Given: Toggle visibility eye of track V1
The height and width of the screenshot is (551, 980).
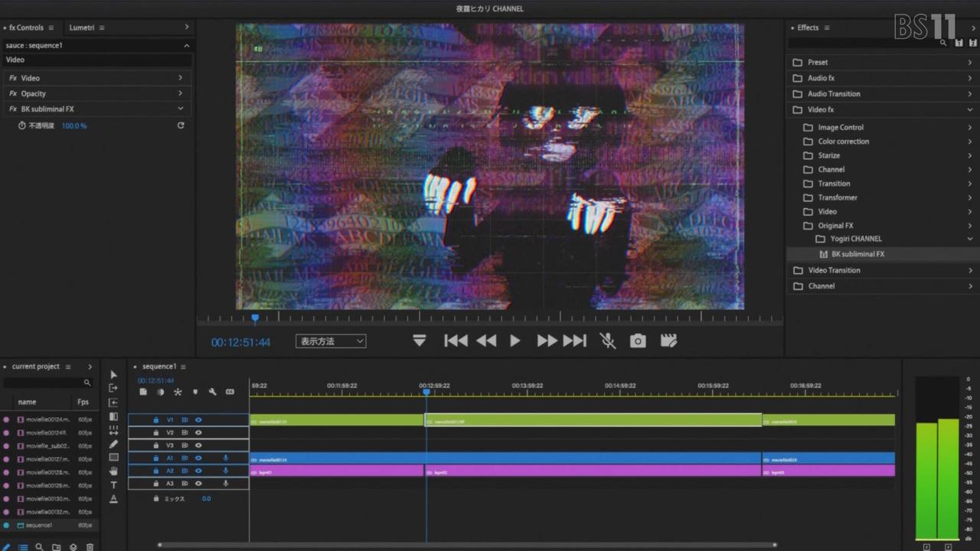Looking at the screenshot, I should [x=198, y=420].
